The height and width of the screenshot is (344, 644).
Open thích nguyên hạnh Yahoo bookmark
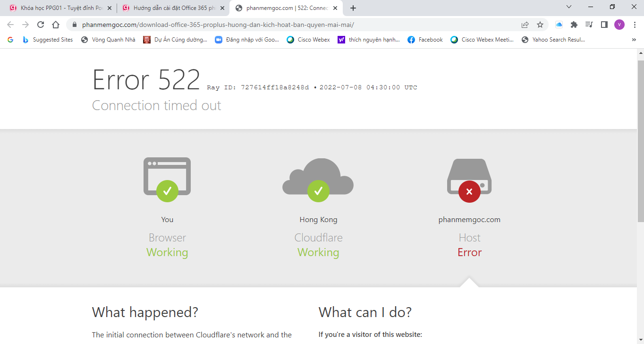(369, 40)
